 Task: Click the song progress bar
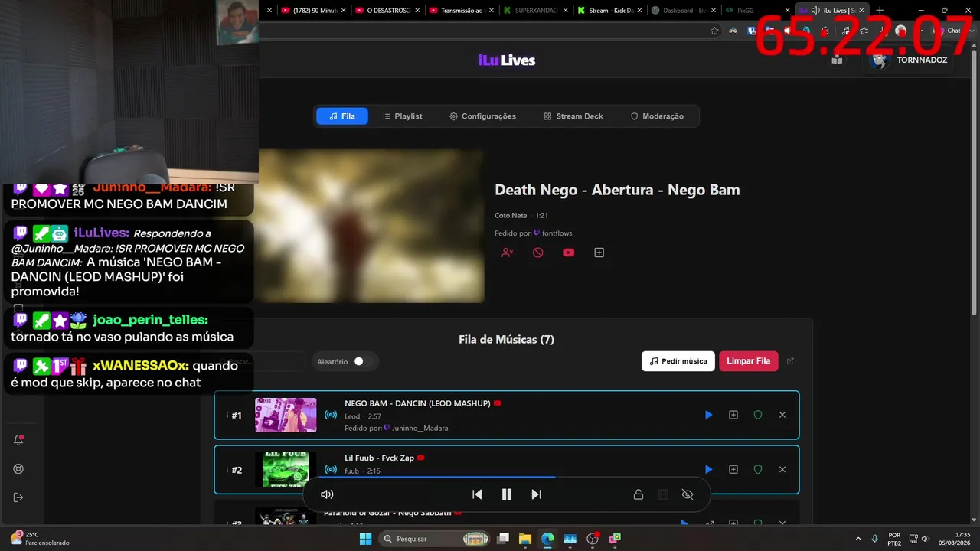507,477
